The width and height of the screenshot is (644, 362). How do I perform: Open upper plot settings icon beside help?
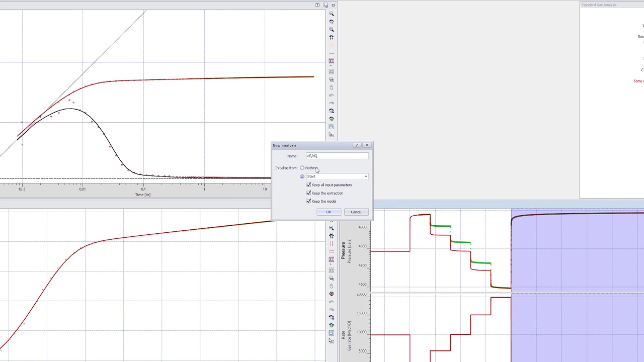326,5
